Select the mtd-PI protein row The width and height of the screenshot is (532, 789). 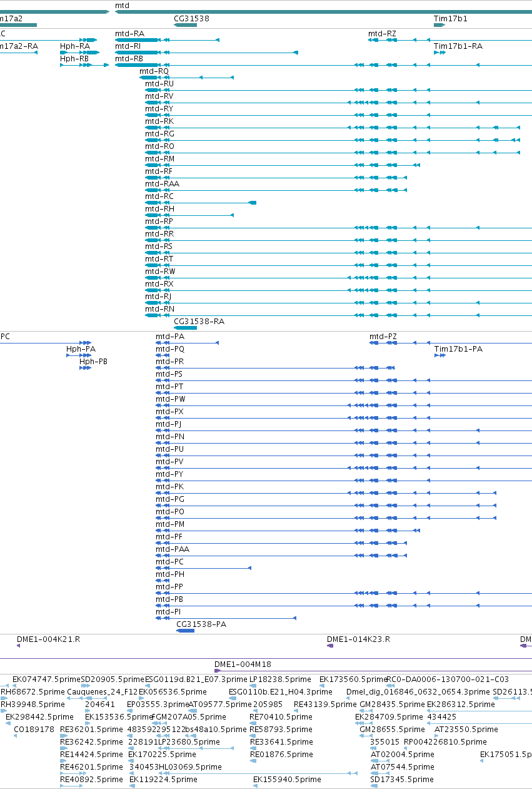(168, 611)
